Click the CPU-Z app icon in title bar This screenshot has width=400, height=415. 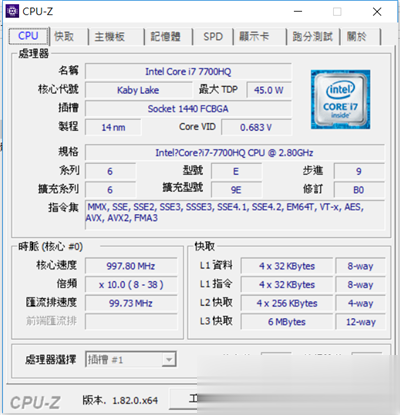13,11
